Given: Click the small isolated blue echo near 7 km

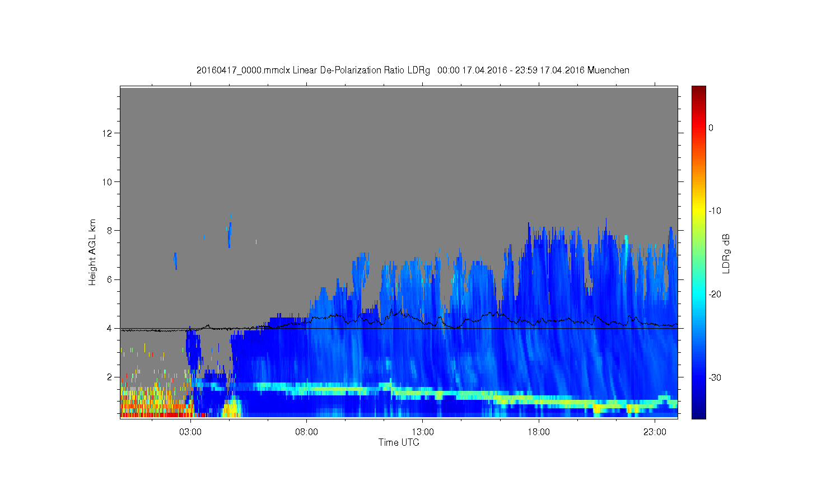Looking at the screenshot, I should [x=175, y=261].
